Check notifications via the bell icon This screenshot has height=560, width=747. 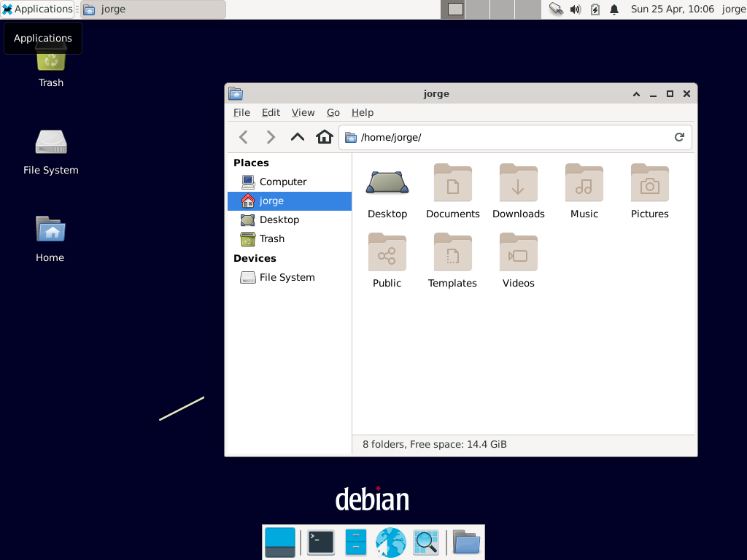coord(613,9)
